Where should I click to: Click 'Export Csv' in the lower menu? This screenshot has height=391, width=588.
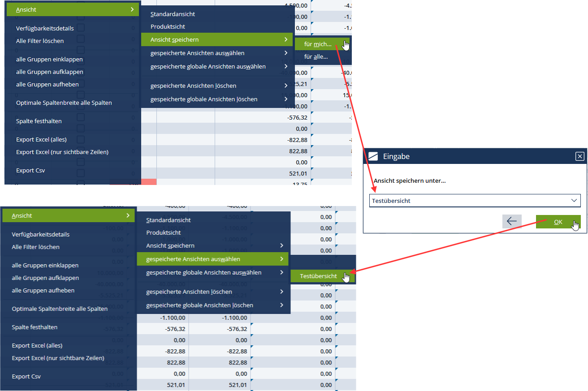tap(26, 376)
